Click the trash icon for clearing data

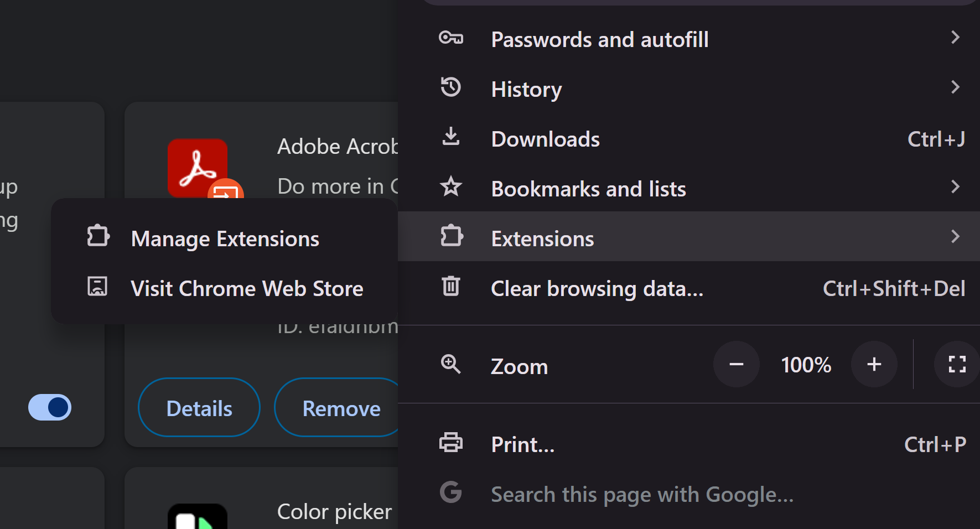pyautogui.click(x=450, y=286)
